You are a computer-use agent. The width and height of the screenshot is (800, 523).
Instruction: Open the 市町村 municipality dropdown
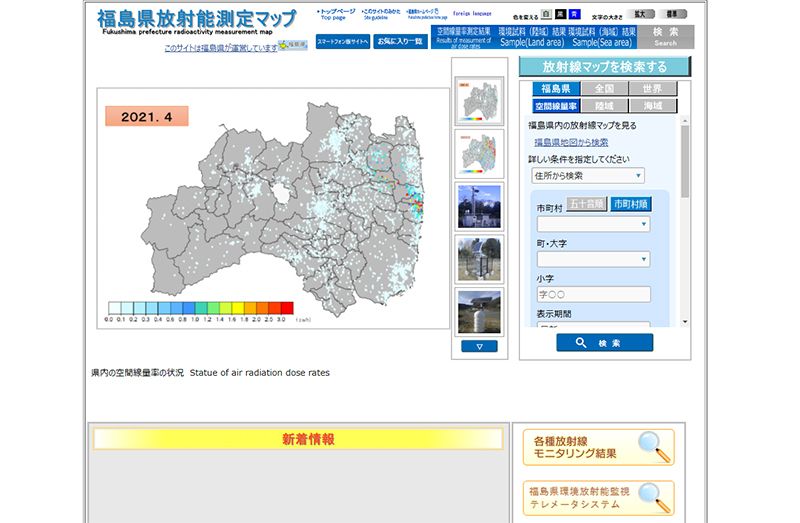(x=593, y=224)
